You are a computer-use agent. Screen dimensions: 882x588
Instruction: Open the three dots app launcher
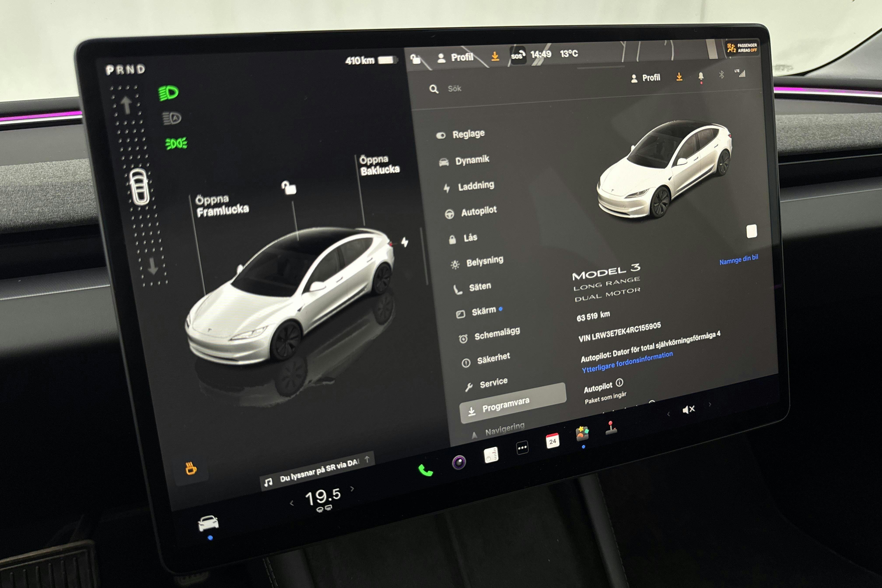(x=522, y=447)
